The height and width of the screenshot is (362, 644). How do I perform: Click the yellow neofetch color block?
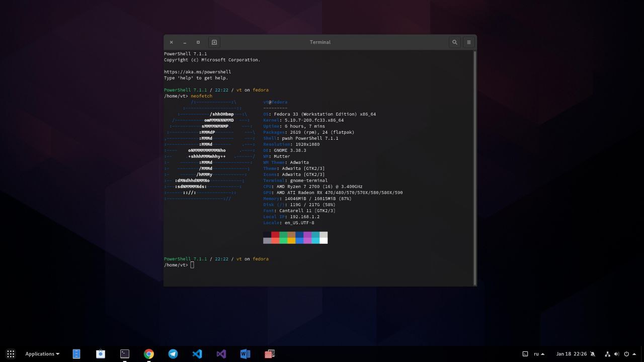pyautogui.click(x=291, y=241)
